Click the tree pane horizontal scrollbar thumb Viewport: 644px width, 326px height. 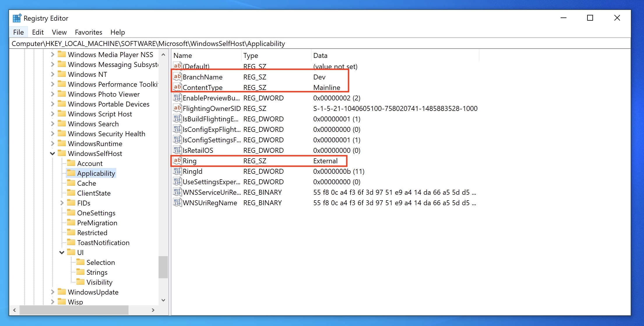(74, 310)
